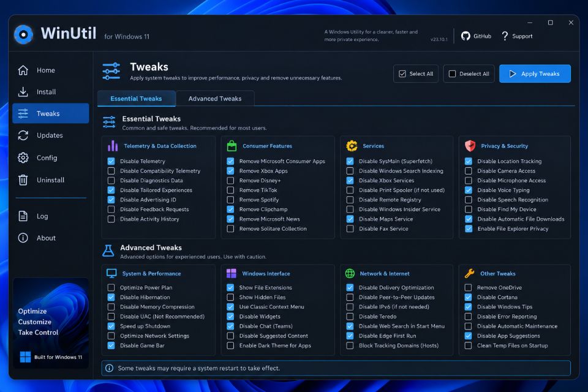Uncheck Disable Maps Service
The height and width of the screenshot is (392, 588).
click(350, 219)
